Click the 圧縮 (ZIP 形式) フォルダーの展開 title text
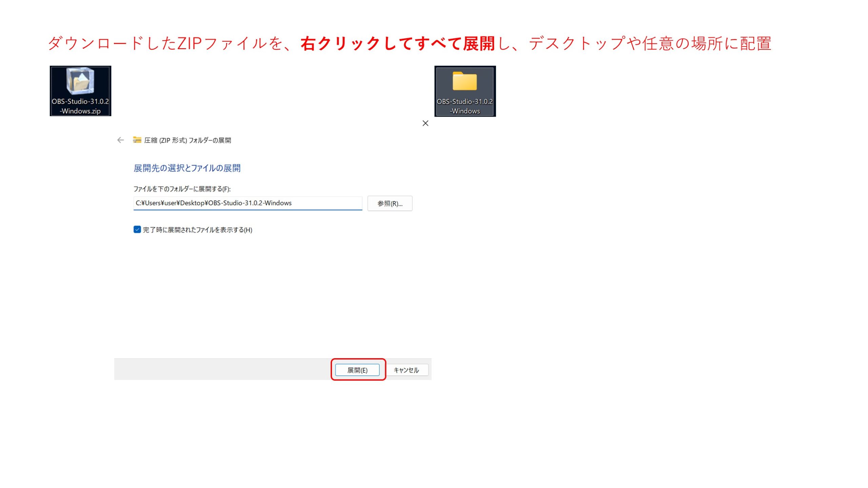The height and width of the screenshot is (488, 868). (188, 140)
